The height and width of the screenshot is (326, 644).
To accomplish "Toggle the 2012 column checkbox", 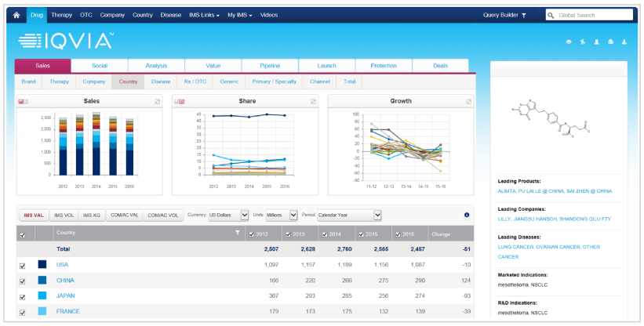I will [x=251, y=234].
